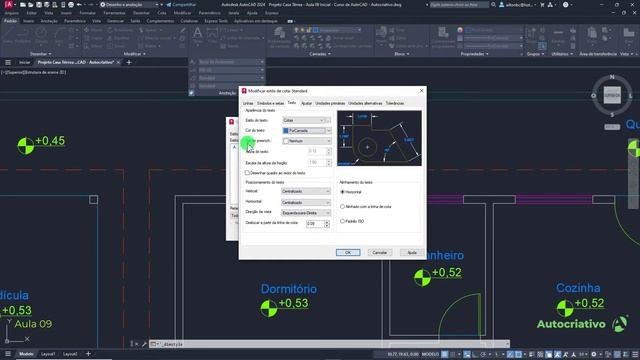Screen dimensions: 640x360
Task: Expand the Desenhar ribbon panel
Action: (40, 54)
